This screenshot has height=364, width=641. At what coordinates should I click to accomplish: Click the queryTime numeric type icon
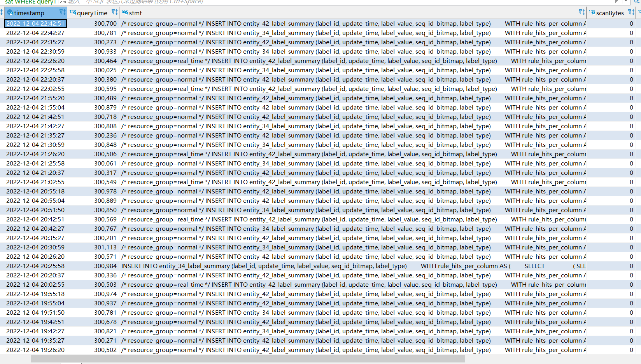(73, 12)
